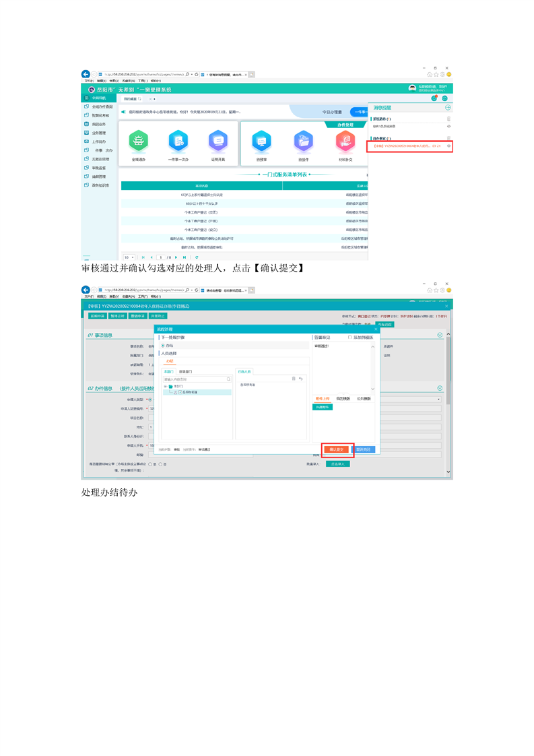Click the 证明开具 icon
Image resolution: width=534 pixels, height=756 pixels.
(x=218, y=141)
